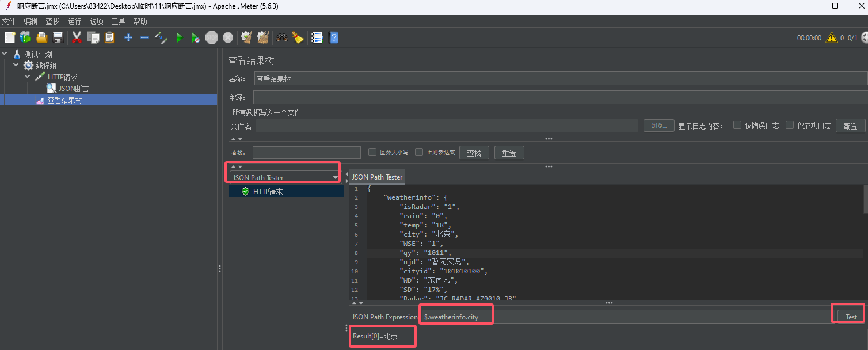Viewport: 868px width, 350px height.
Task: Open the JSON Path Tester renderer dropdown
Action: pos(284,177)
